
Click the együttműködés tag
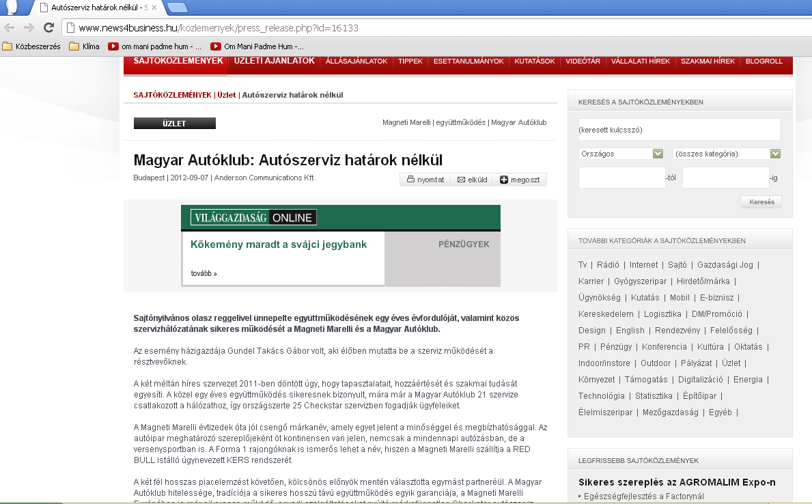460,123
